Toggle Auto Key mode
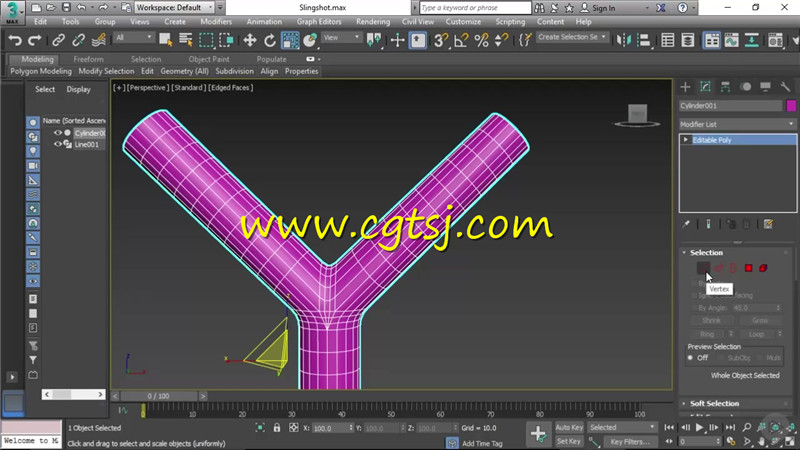The width and height of the screenshot is (800, 450). (x=569, y=427)
